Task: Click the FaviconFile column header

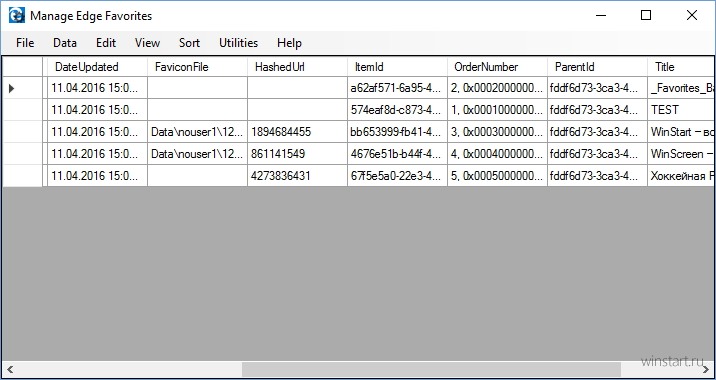Action: pos(198,67)
